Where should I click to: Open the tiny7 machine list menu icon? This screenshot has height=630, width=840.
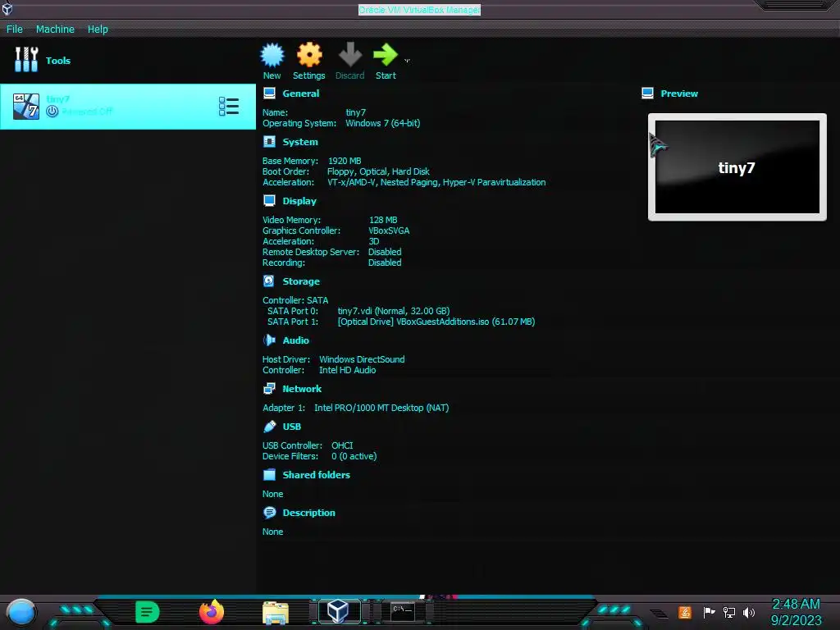(x=229, y=106)
